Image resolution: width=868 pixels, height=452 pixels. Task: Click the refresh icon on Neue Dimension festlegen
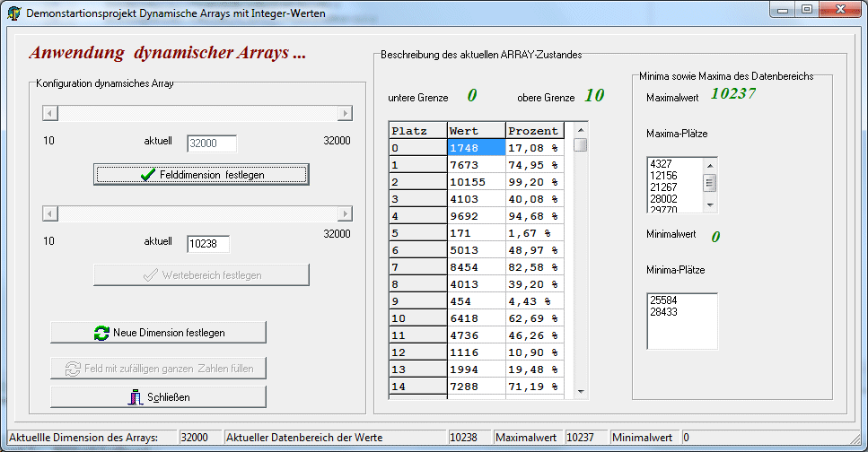pyautogui.click(x=101, y=333)
